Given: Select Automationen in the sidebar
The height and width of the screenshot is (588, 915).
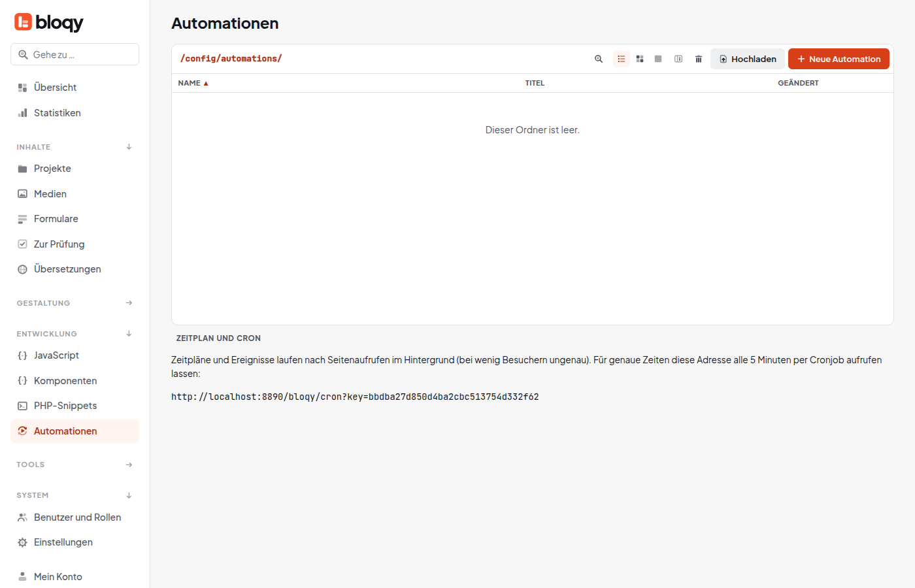Looking at the screenshot, I should point(75,431).
